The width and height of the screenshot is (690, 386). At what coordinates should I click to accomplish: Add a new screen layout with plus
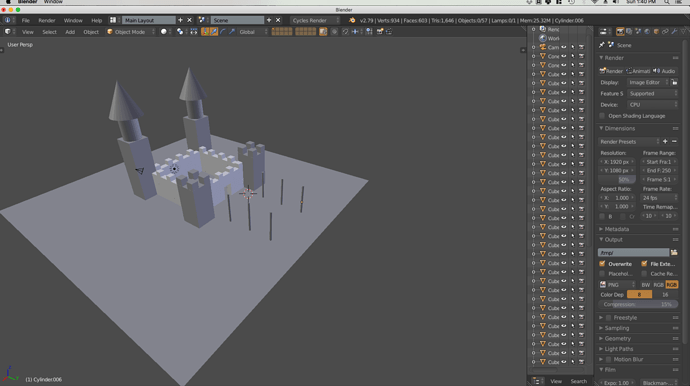[180, 20]
